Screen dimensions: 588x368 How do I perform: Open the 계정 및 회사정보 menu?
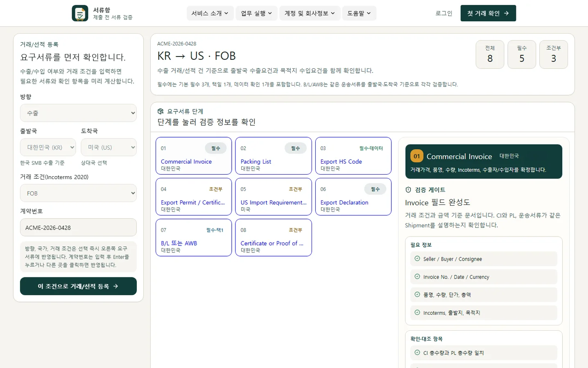[310, 13]
